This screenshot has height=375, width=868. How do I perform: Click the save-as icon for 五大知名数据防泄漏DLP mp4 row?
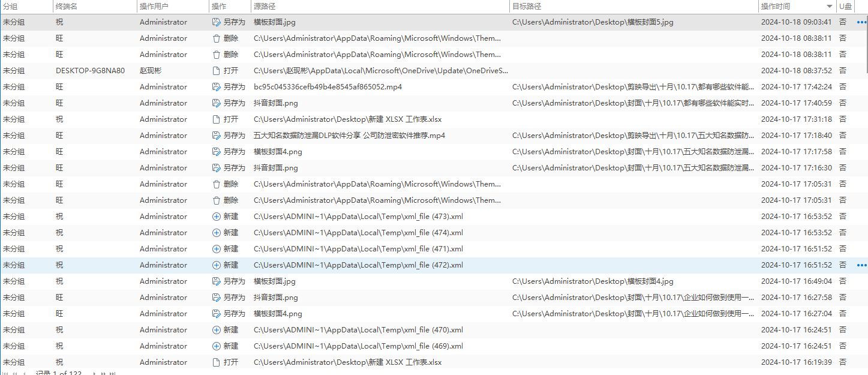pos(217,136)
